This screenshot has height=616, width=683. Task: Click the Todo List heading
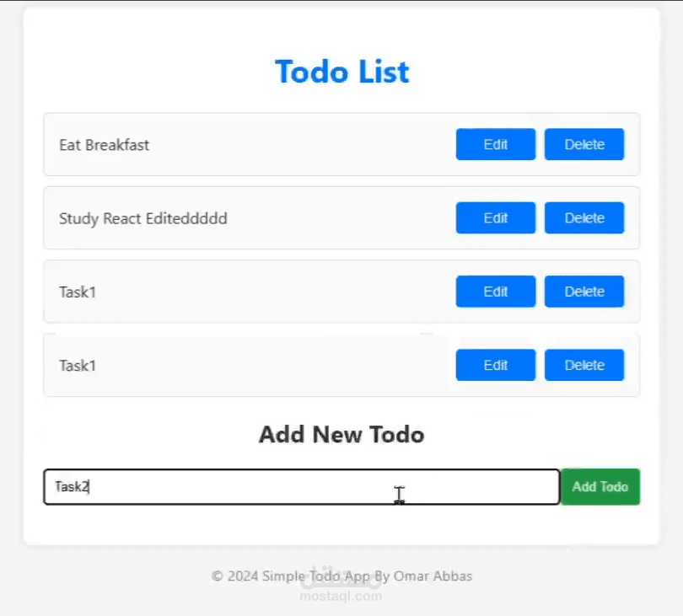click(x=341, y=72)
